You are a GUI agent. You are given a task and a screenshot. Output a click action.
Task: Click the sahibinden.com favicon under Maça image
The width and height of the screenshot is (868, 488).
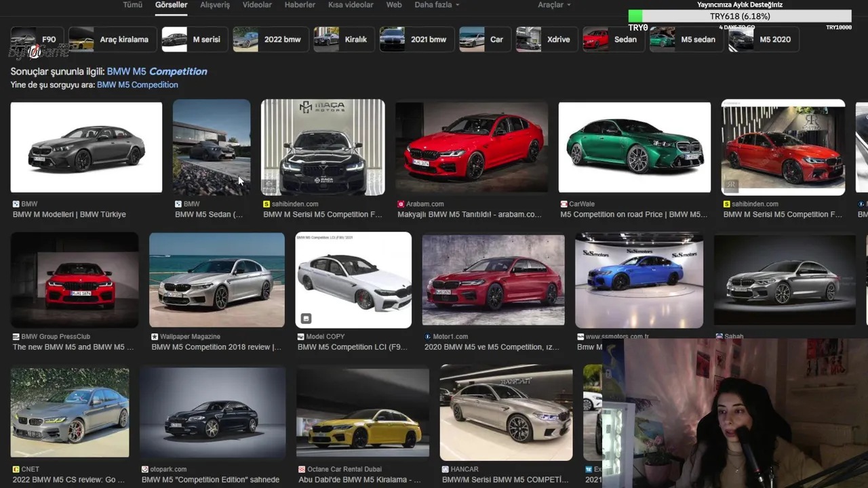point(267,204)
